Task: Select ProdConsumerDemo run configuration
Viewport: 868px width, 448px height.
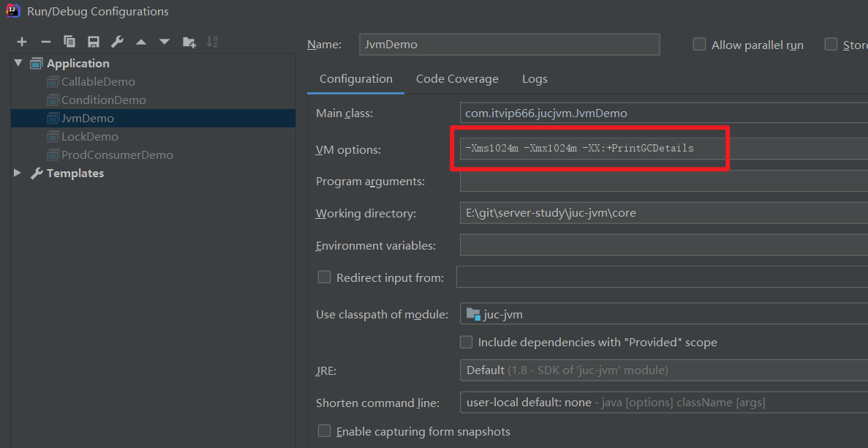Action: click(x=117, y=154)
